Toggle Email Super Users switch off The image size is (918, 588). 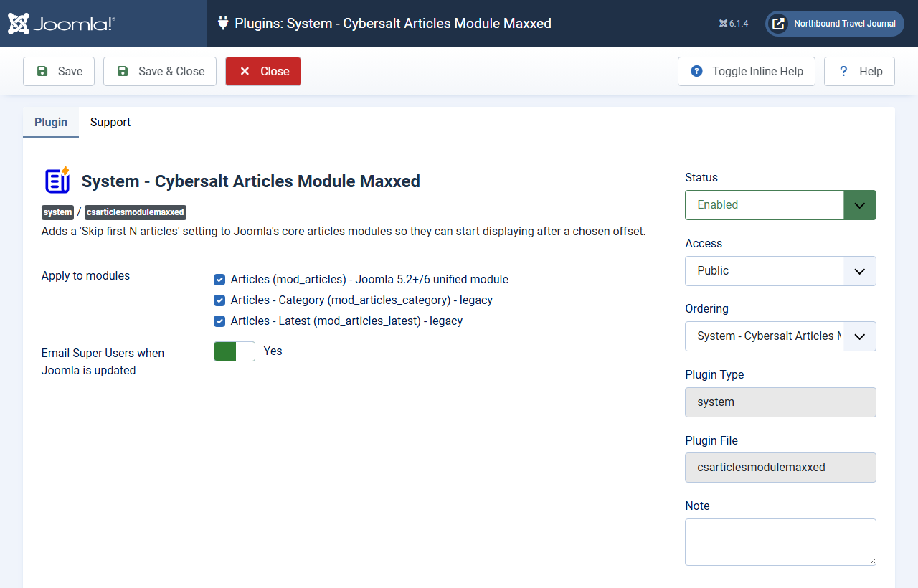point(235,351)
